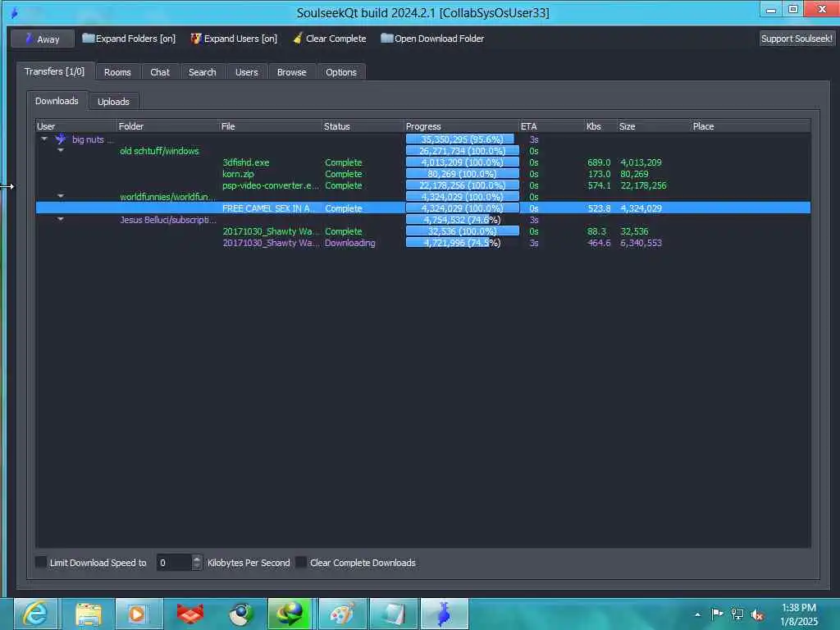
Task: Collapse the 'worldfunnies' folder node
Action: click(61, 196)
